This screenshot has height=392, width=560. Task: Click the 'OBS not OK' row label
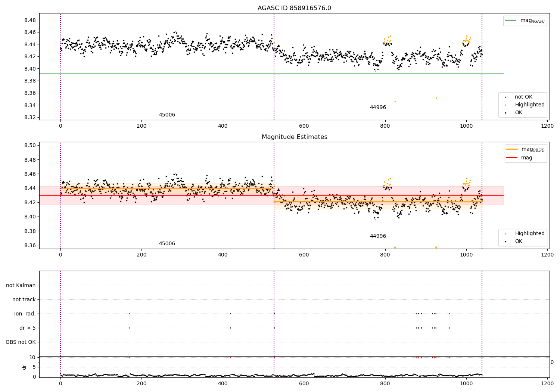pyautogui.click(x=21, y=342)
